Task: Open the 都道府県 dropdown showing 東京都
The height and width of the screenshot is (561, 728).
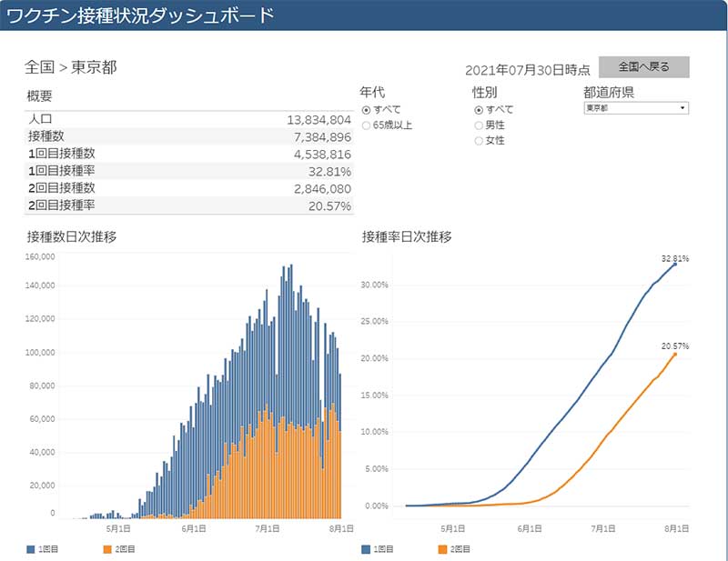Action: coord(635,108)
